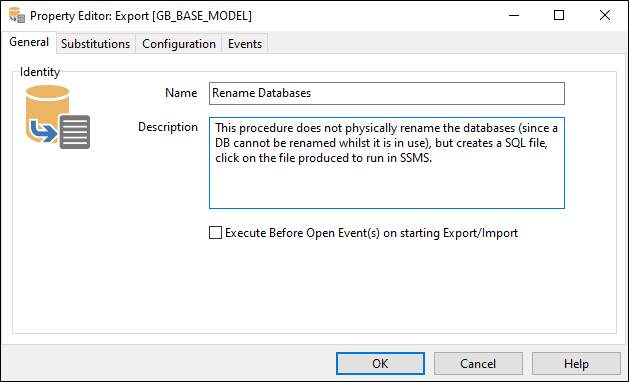
Task: Maximize the Property Editor window
Action: (559, 16)
